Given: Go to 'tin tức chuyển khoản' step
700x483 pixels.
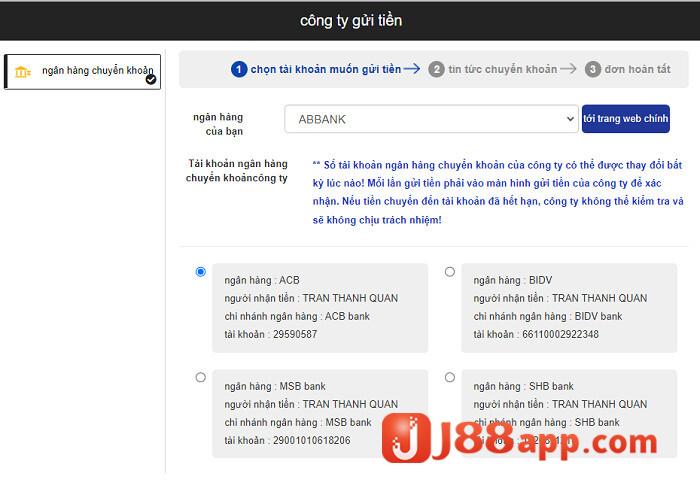Looking at the screenshot, I should tap(502, 69).
